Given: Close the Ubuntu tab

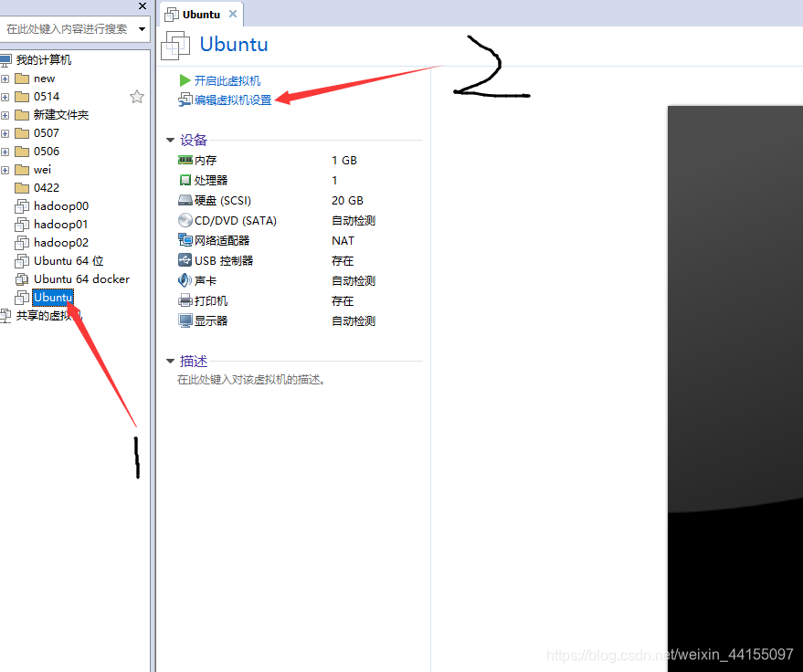Looking at the screenshot, I should tap(233, 14).
